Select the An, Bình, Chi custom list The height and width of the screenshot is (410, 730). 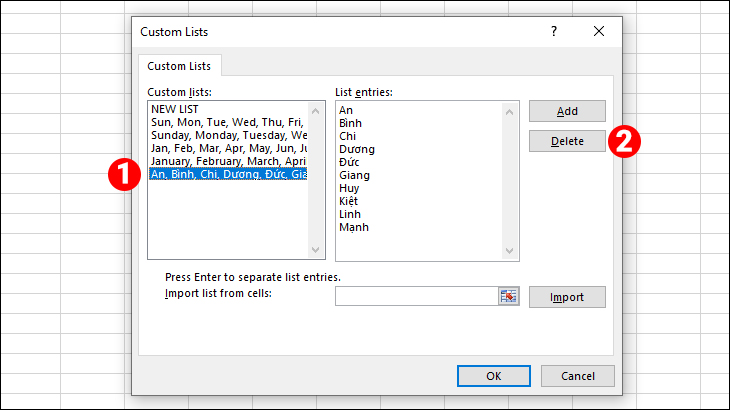click(x=228, y=174)
